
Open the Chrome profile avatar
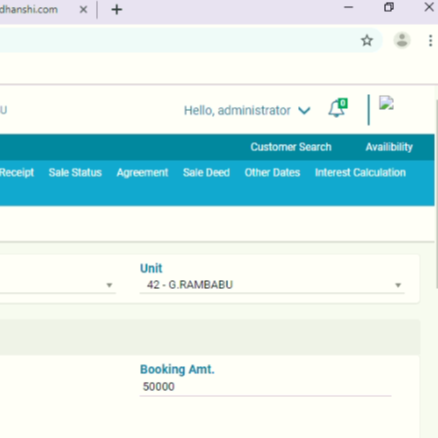(x=402, y=40)
